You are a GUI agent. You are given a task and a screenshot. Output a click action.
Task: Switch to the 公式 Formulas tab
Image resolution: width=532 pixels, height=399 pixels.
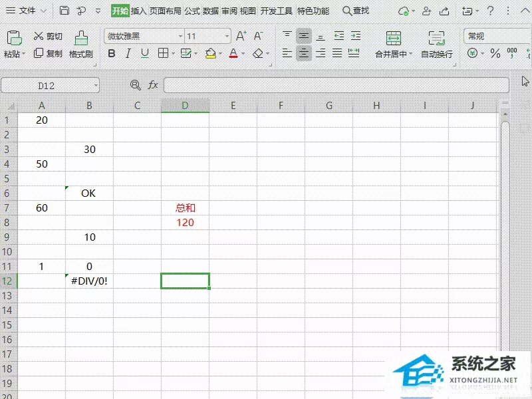(x=192, y=11)
